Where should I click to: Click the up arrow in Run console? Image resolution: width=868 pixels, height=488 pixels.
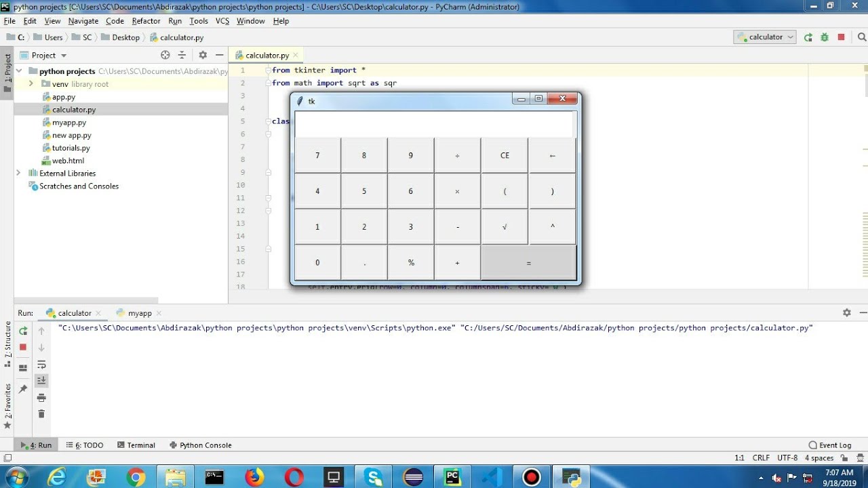[41, 331]
